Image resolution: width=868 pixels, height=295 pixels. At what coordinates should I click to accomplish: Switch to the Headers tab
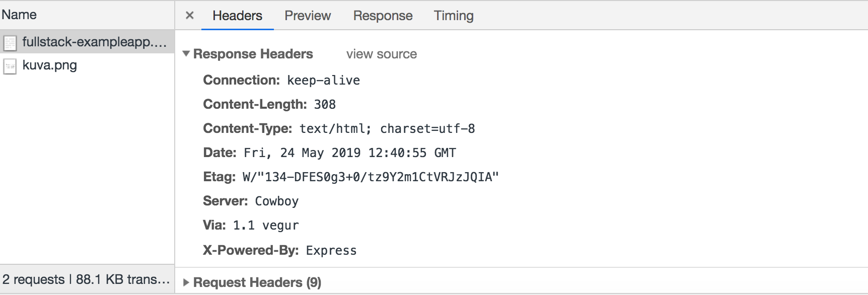[x=237, y=16]
